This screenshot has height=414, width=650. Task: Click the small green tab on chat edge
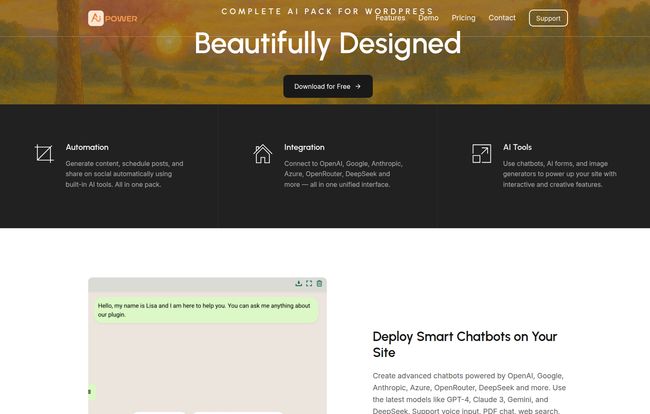point(90,392)
